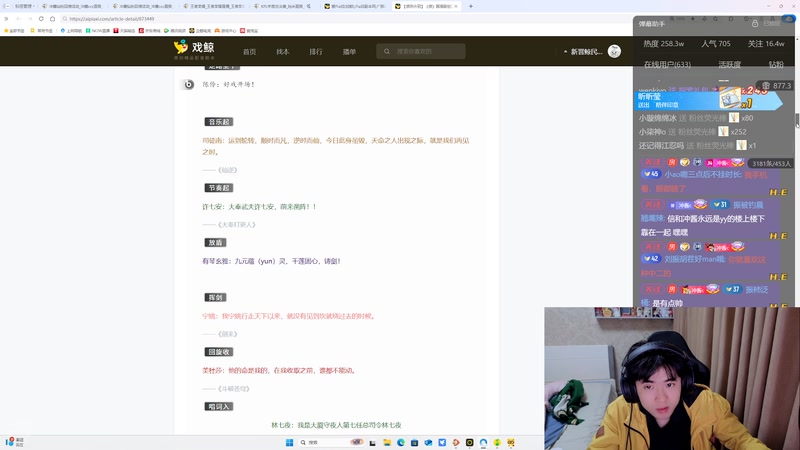
Task: Switch to the 钻粉 tab
Action: tap(776, 64)
